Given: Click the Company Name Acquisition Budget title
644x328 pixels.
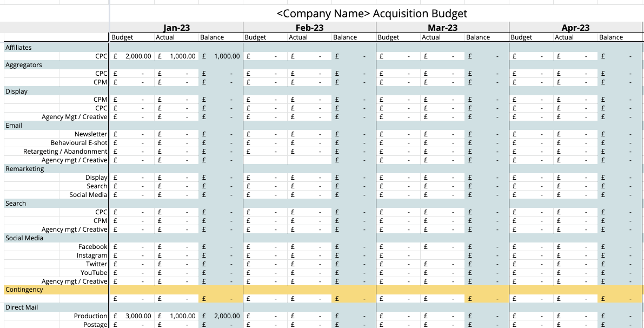Looking at the screenshot, I should pos(371,14).
